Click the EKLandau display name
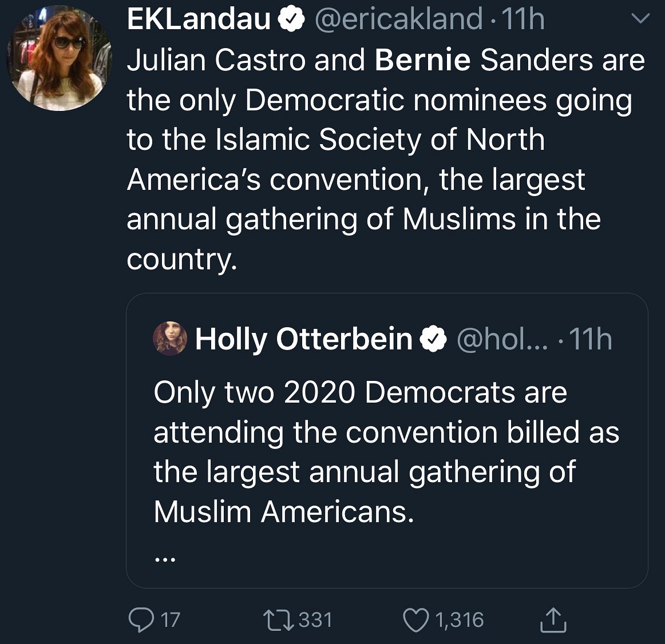 click(x=199, y=20)
